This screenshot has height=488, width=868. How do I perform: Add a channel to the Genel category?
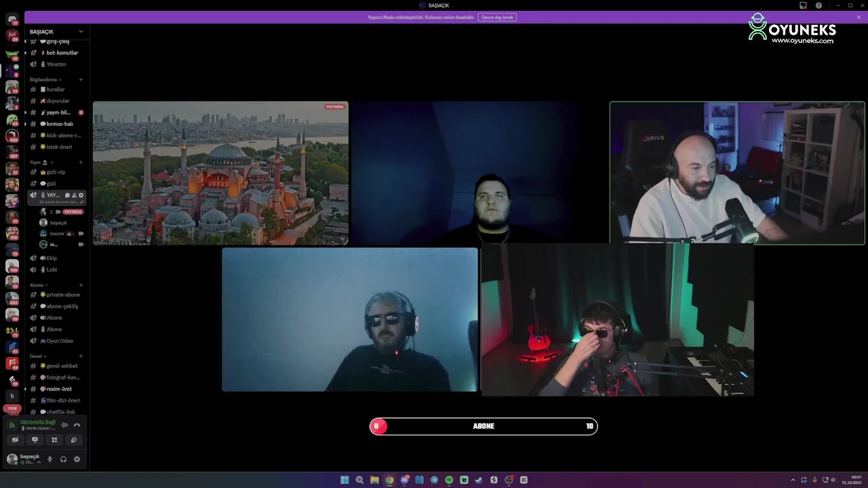pos(81,356)
